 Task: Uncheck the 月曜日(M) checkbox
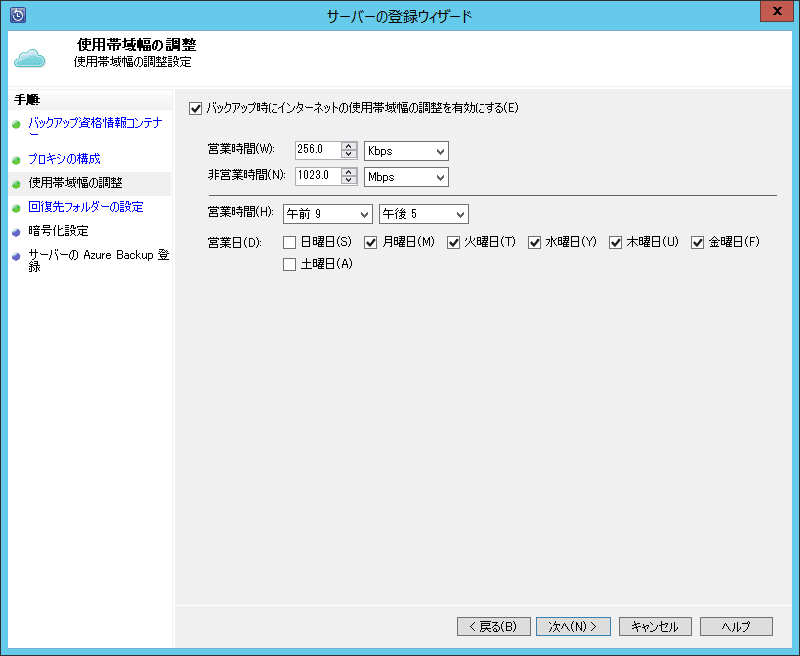click(x=369, y=242)
